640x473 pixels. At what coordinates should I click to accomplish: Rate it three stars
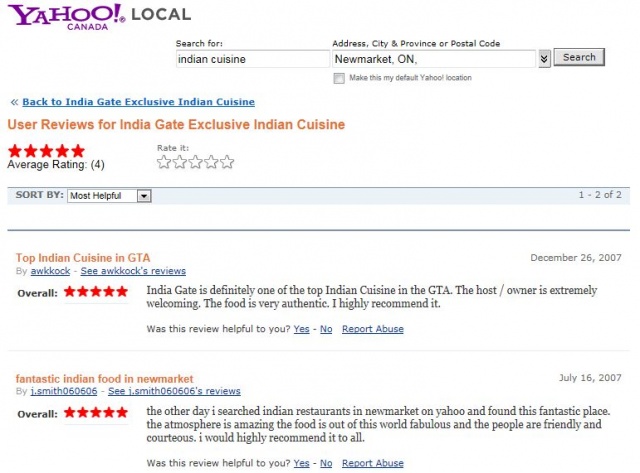[x=196, y=162]
